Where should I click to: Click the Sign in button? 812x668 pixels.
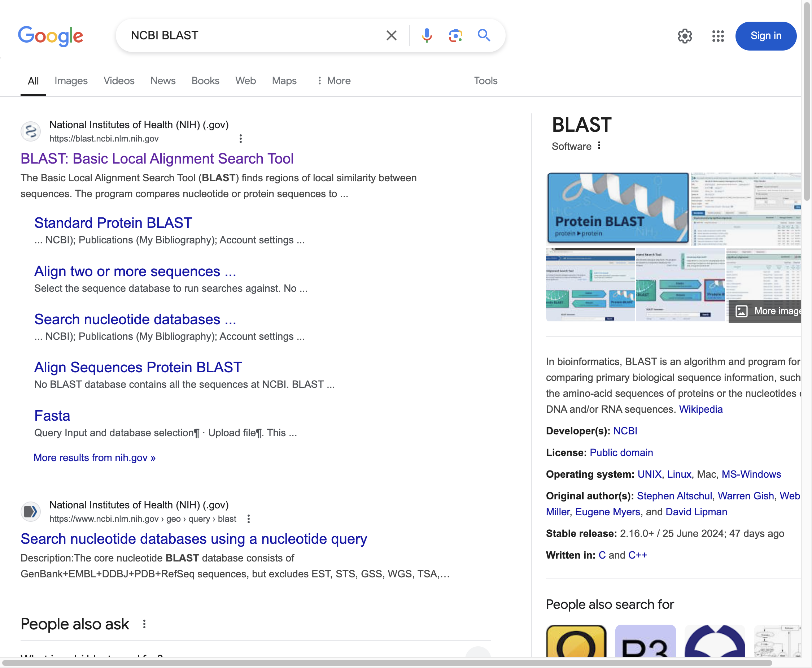(766, 36)
